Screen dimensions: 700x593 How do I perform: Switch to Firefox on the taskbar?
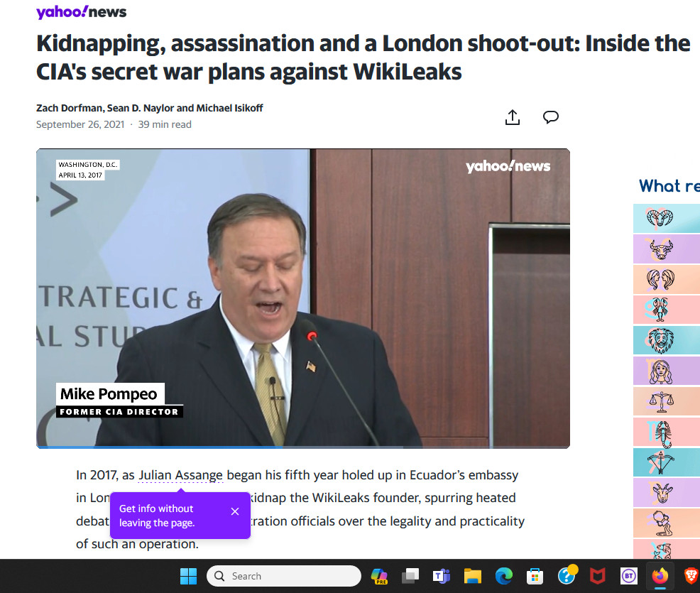pyautogui.click(x=660, y=576)
